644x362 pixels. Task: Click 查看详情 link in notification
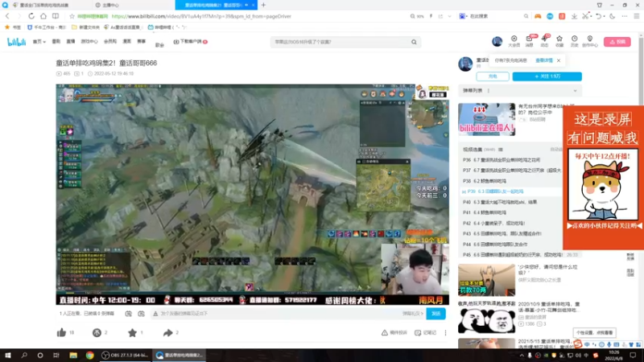click(544, 60)
